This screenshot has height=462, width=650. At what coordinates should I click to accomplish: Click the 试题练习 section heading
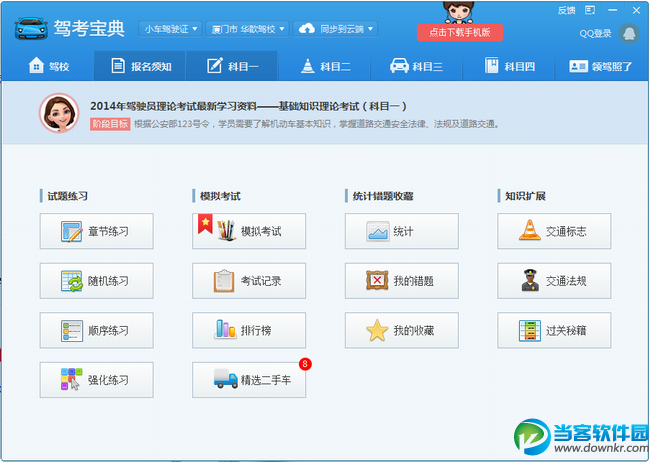tap(68, 196)
